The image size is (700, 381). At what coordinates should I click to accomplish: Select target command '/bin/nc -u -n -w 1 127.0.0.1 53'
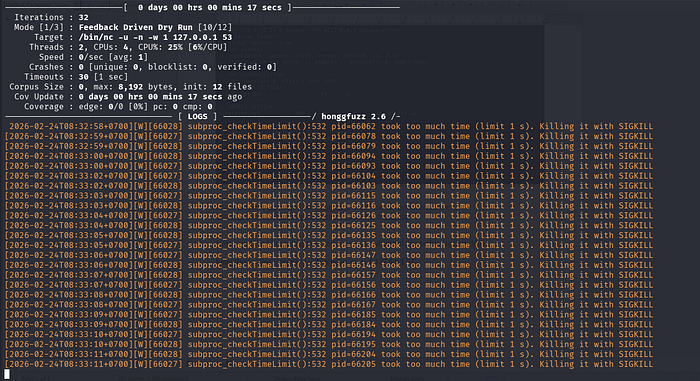(x=155, y=37)
